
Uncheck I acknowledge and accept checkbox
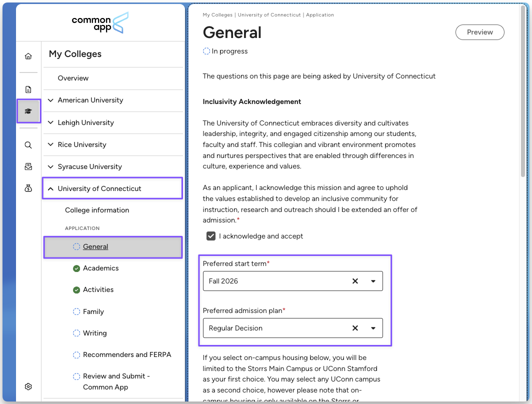coord(210,236)
